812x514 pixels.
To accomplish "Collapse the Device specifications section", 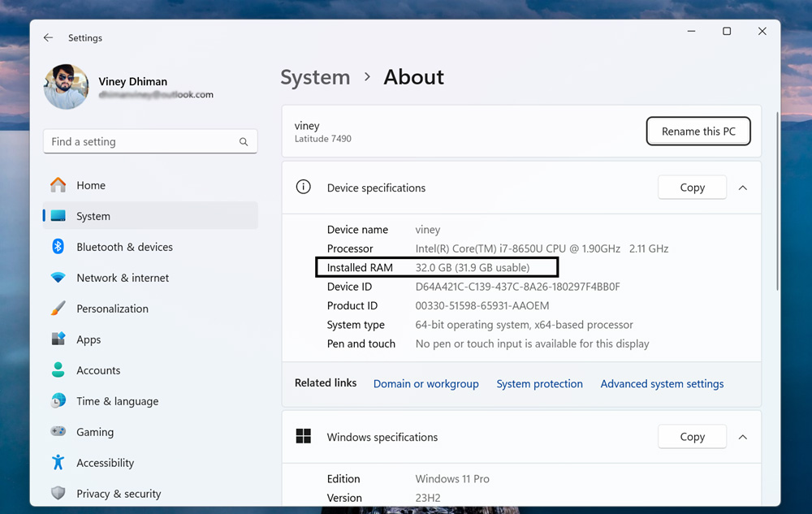I will click(x=743, y=188).
